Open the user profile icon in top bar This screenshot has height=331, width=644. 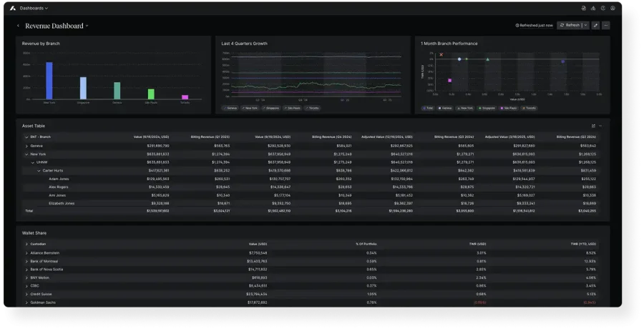613,8
